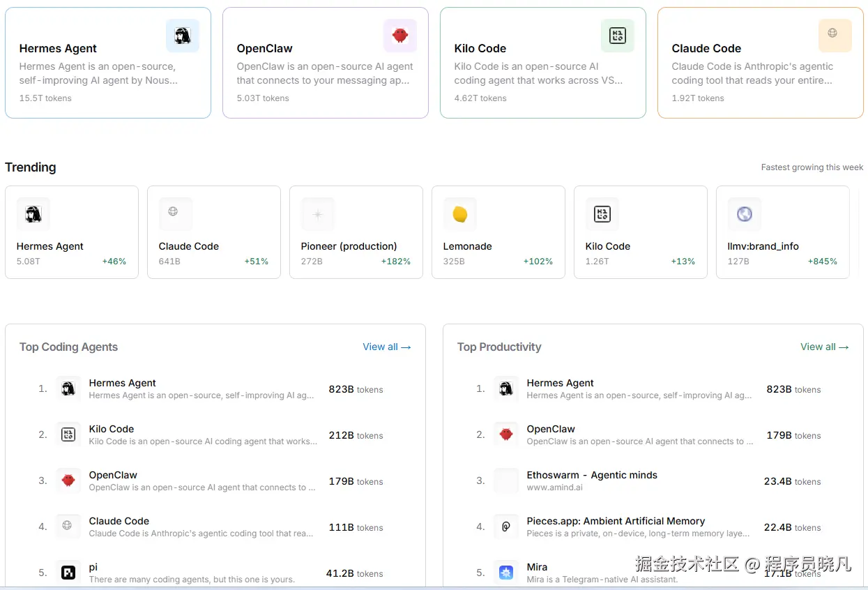The width and height of the screenshot is (868, 590).
Task: Open View all for Top Productivity
Action: pyautogui.click(x=825, y=347)
